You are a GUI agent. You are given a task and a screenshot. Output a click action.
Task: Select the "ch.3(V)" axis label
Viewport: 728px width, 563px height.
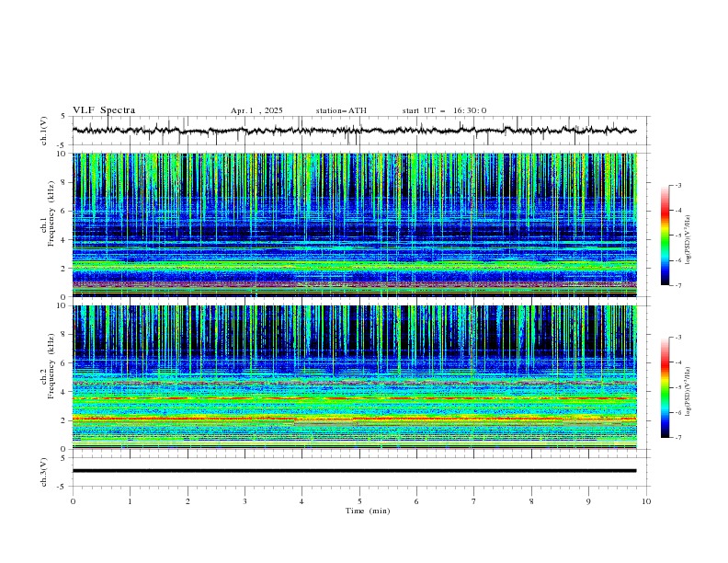pyautogui.click(x=44, y=472)
